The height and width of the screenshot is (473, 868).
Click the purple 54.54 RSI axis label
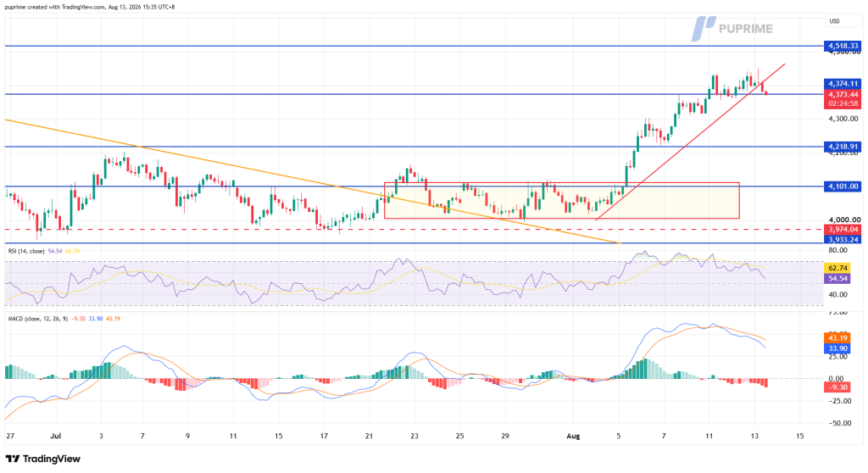point(837,279)
